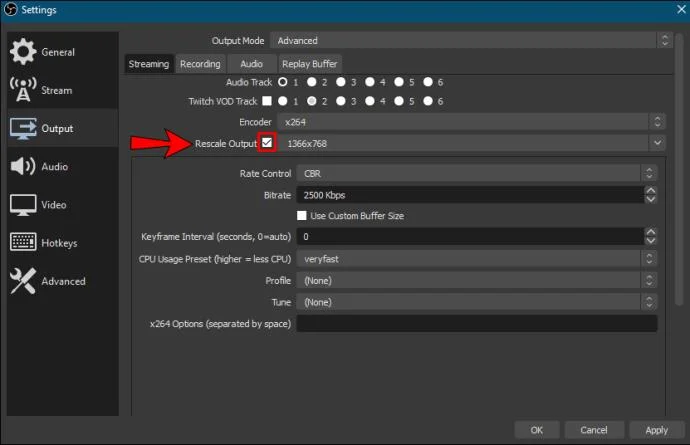Open the Rate Control CBR dropdown

point(477,173)
